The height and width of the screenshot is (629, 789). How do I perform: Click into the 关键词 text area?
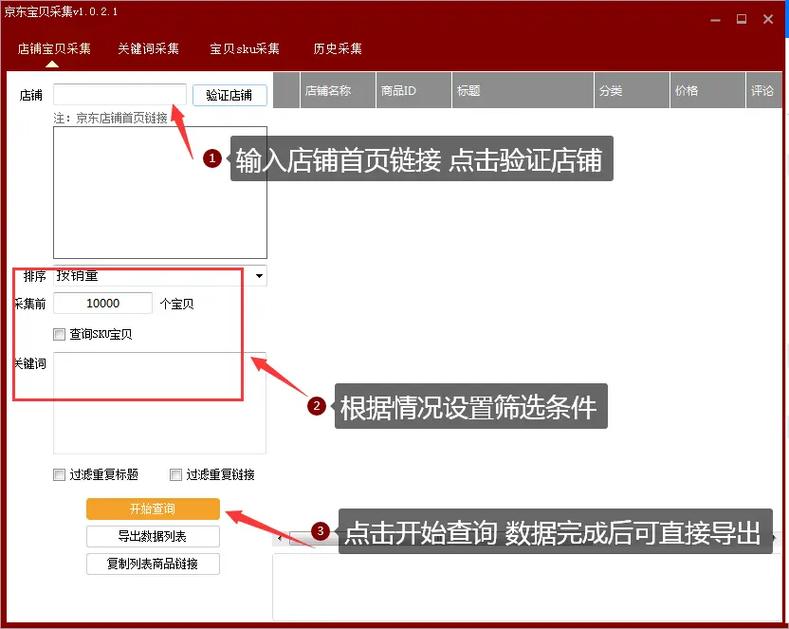pyautogui.click(x=160, y=403)
